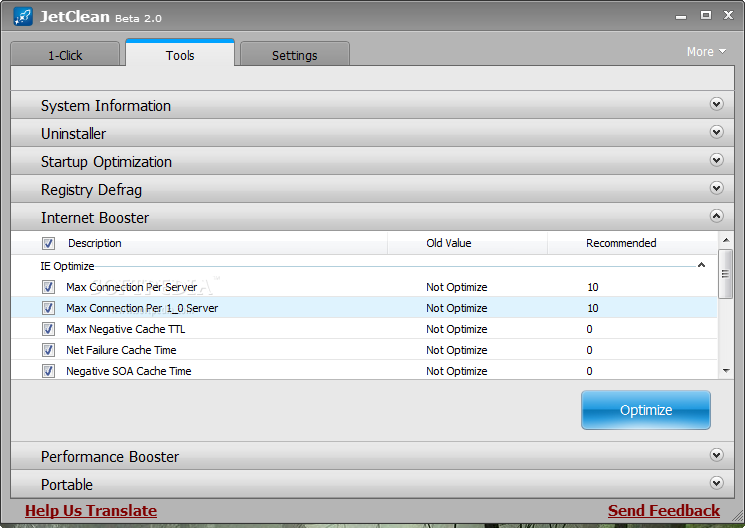Uncheck Max Connection Per Server
Image resolution: width=745 pixels, height=528 pixels.
point(48,287)
